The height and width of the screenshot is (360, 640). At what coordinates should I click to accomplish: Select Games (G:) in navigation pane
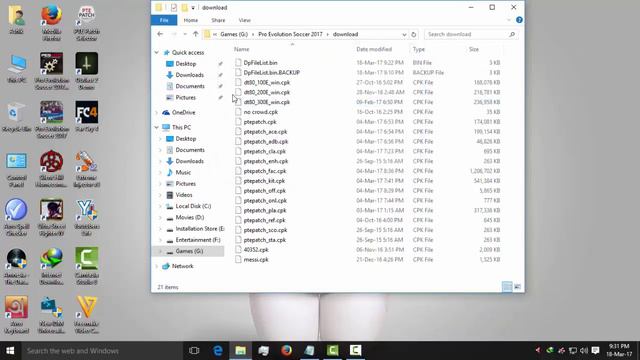coord(189,251)
